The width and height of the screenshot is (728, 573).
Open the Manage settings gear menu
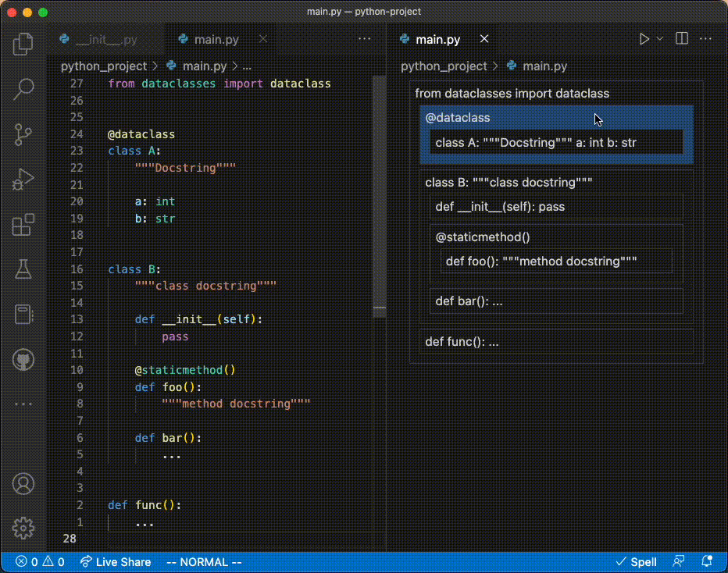[23, 527]
